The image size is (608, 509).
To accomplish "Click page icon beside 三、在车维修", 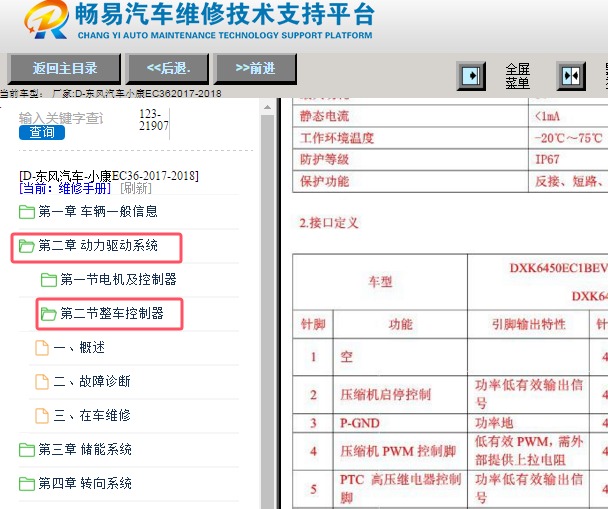I will tap(42, 416).
